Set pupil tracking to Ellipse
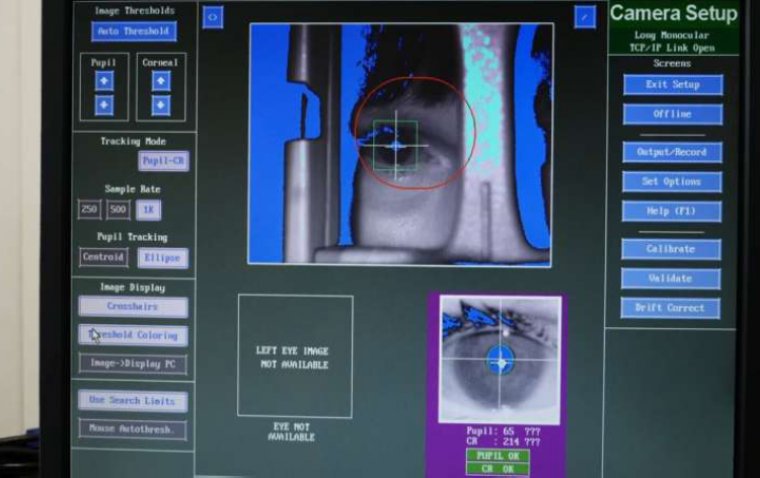Viewport: 760px width, 478px height. pos(162,258)
